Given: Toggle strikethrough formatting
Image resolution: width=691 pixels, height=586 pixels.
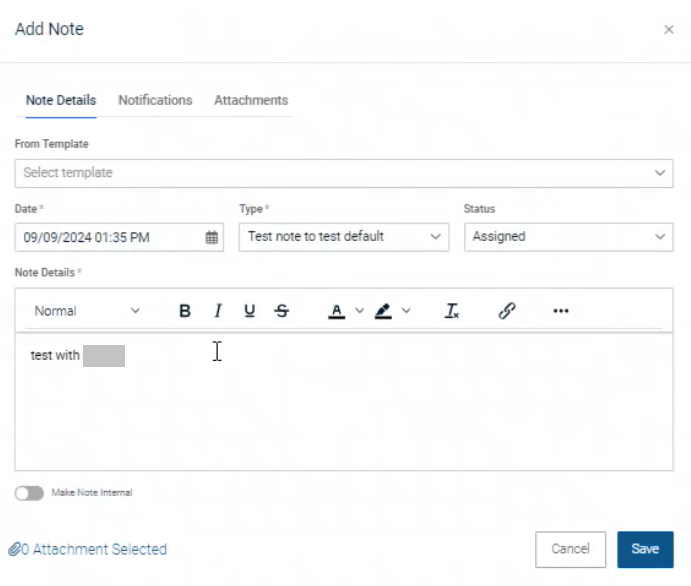Looking at the screenshot, I should [281, 311].
